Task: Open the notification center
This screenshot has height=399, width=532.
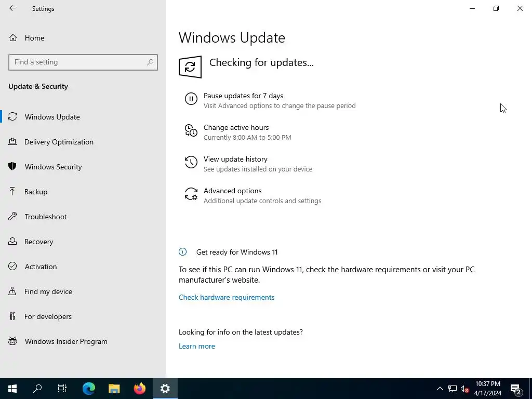Action: pyautogui.click(x=516, y=389)
